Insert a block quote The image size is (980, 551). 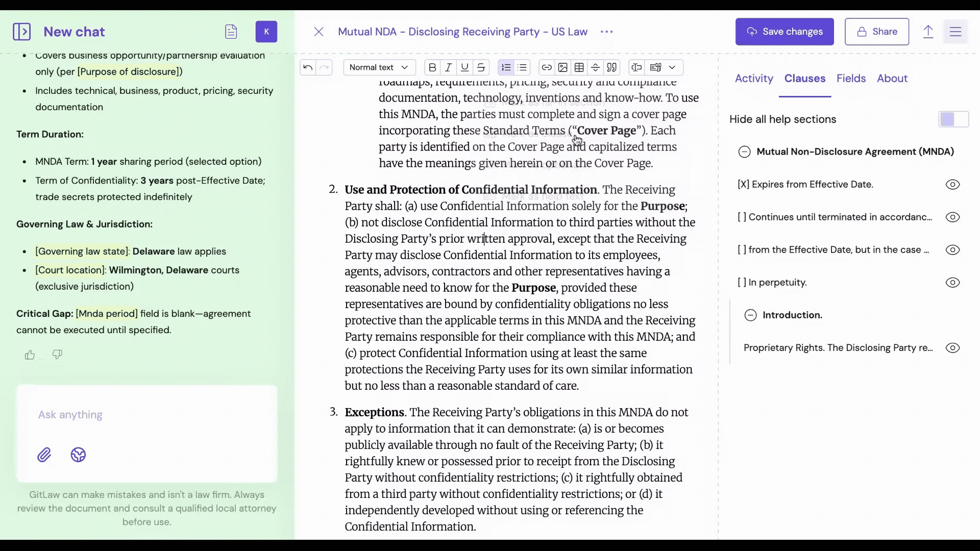[611, 67]
